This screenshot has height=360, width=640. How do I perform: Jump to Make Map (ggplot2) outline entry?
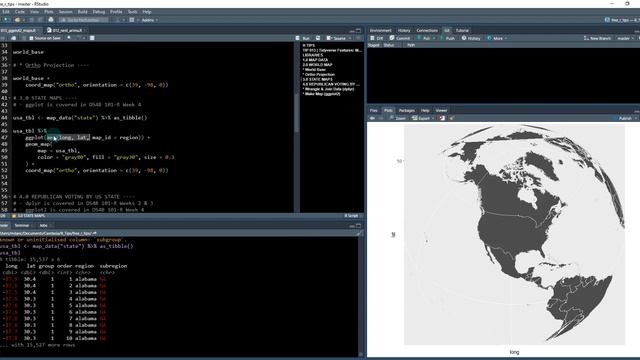(322, 94)
